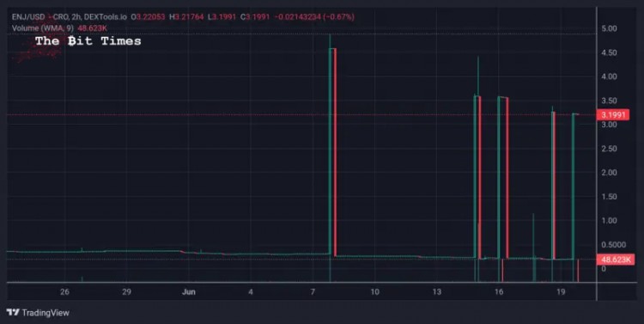Click the Jun label on time axis
Image resolution: width=644 pixels, height=324 pixels.
pyautogui.click(x=189, y=292)
